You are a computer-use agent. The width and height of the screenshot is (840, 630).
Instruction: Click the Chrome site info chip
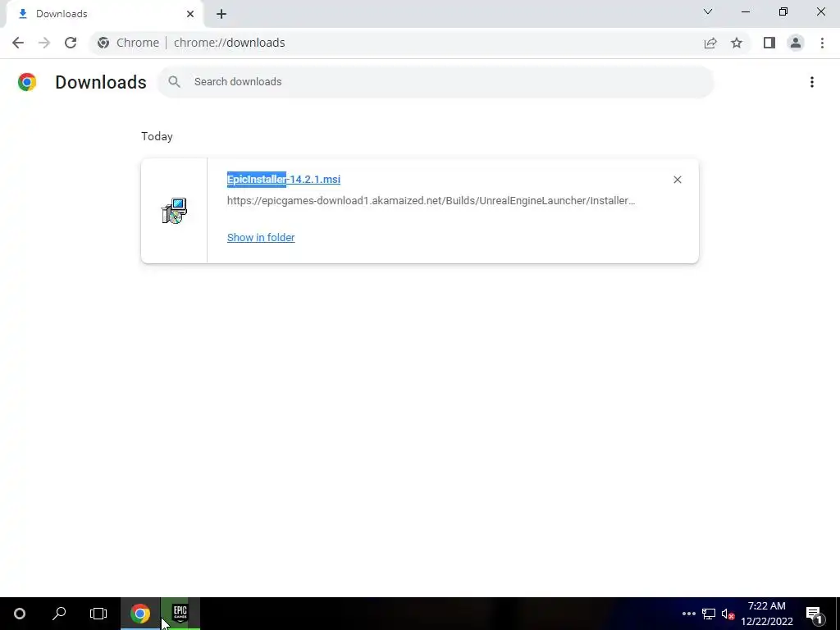(x=129, y=43)
